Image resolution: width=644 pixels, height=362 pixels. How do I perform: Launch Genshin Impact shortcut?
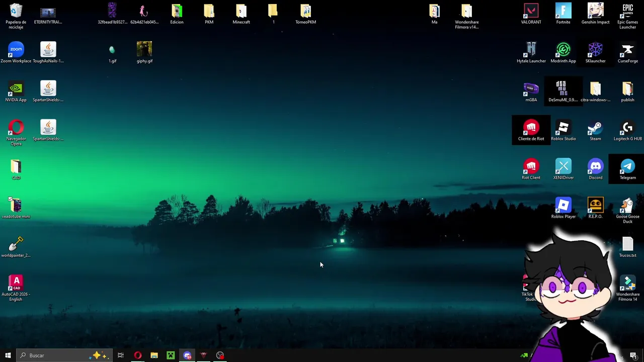pyautogui.click(x=595, y=14)
